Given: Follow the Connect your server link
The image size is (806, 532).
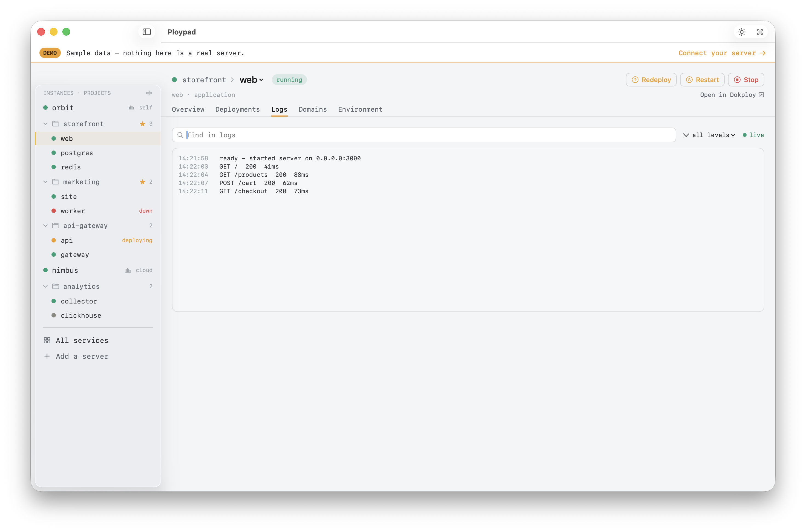Looking at the screenshot, I should 722,53.
